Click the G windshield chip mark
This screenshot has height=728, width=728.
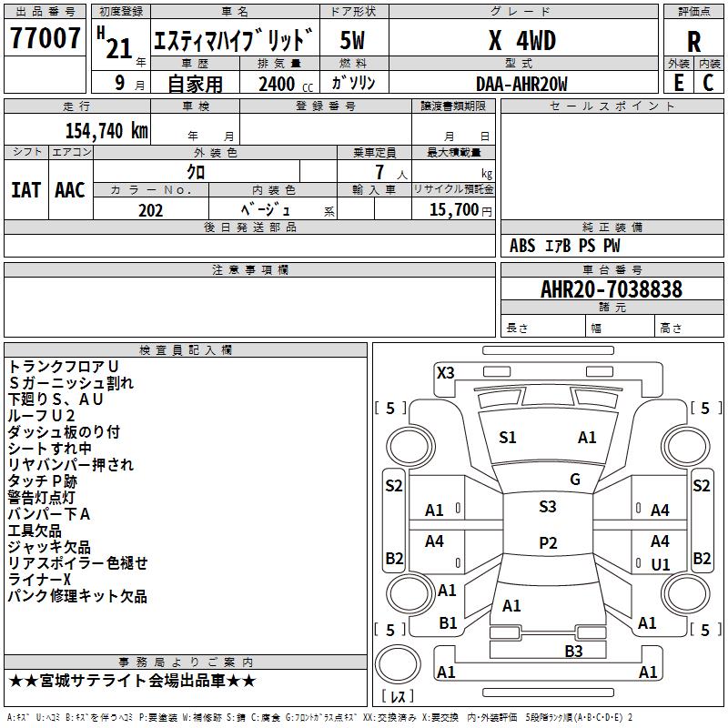coord(575,480)
